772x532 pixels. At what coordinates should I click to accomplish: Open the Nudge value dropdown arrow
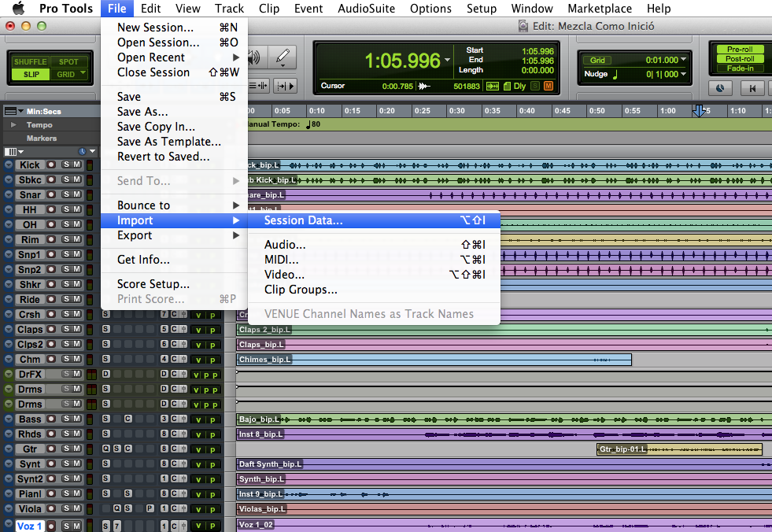(x=683, y=74)
